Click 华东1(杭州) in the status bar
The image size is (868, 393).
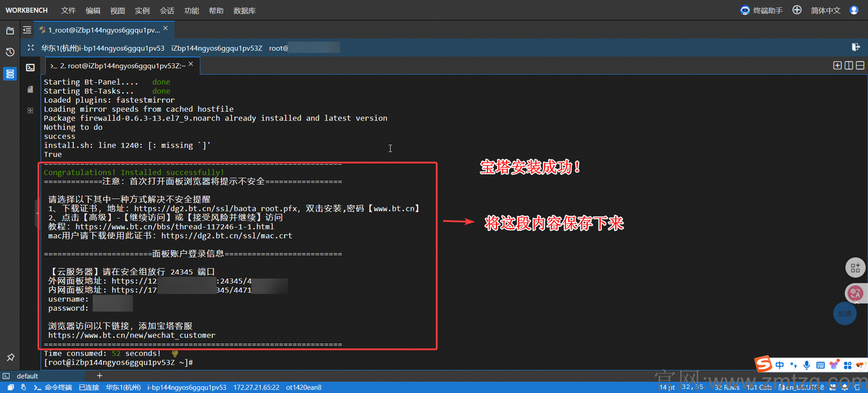pyautogui.click(x=123, y=388)
